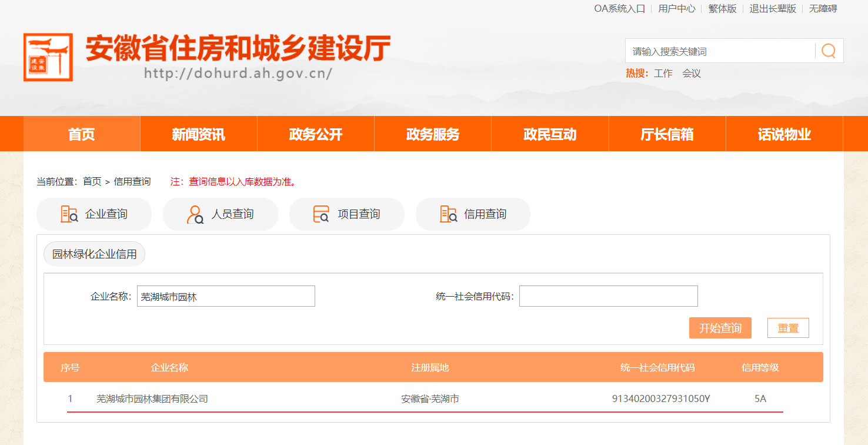
Task: Open the 新闻资讯 navigation menu
Action: [x=198, y=134]
